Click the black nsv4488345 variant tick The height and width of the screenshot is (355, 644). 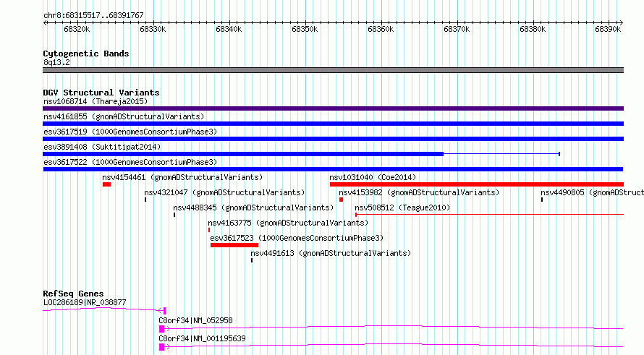tap(174, 215)
